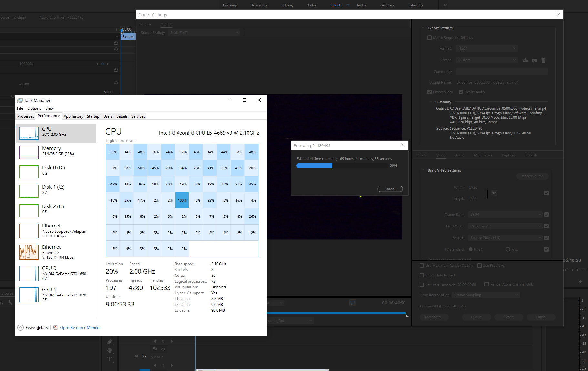Open Task Manager Options menu
Image resolution: width=588 pixels, height=371 pixels.
[x=34, y=108]
